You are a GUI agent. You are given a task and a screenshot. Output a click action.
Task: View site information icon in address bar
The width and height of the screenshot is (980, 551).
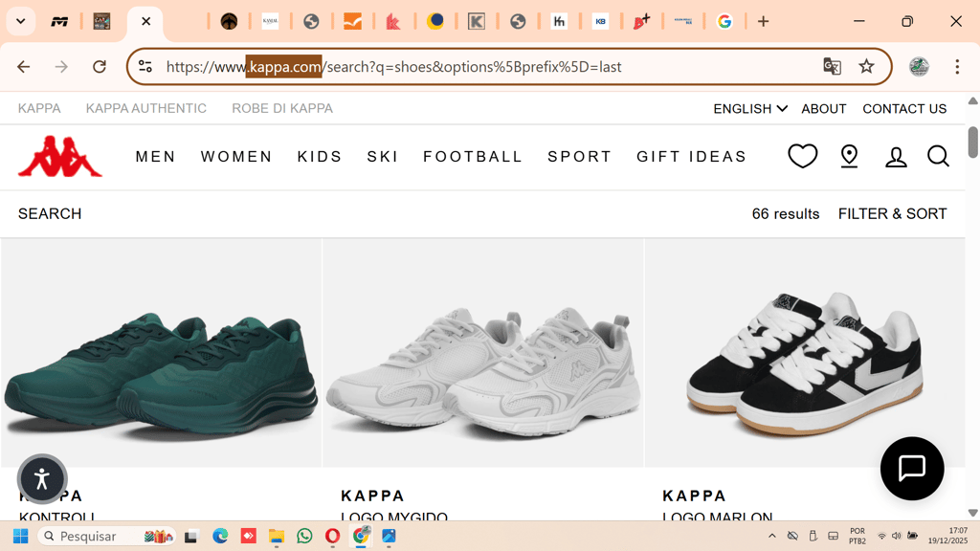pos(145,66)
